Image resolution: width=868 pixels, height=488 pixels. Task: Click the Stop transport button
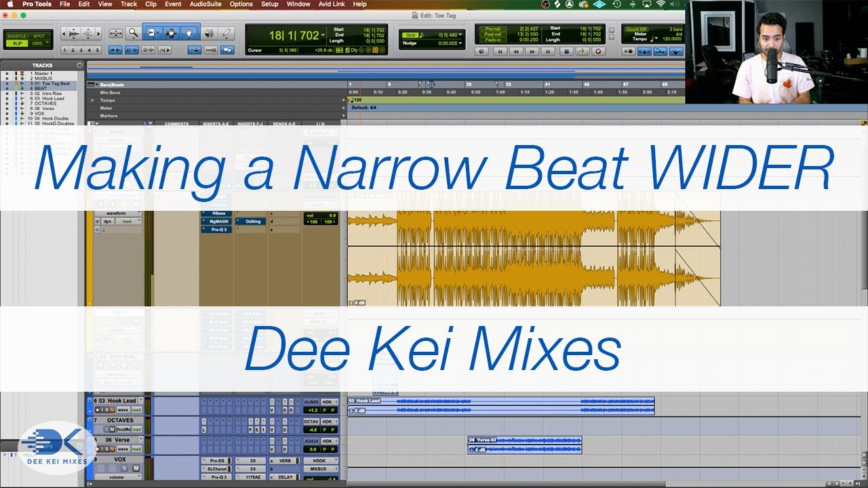[566, 51]
